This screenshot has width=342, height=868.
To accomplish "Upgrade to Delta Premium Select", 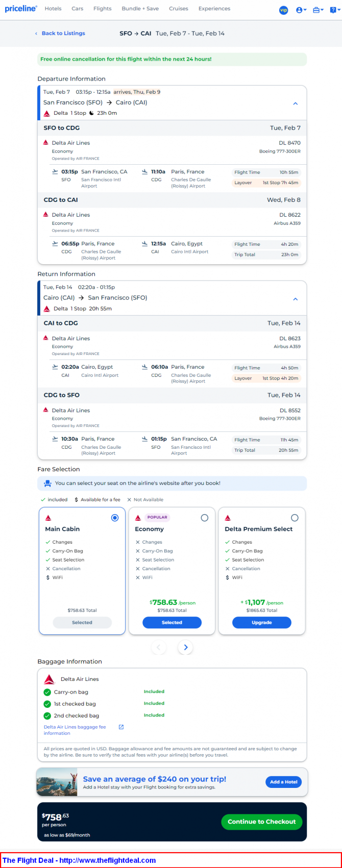I will point(262,622).
